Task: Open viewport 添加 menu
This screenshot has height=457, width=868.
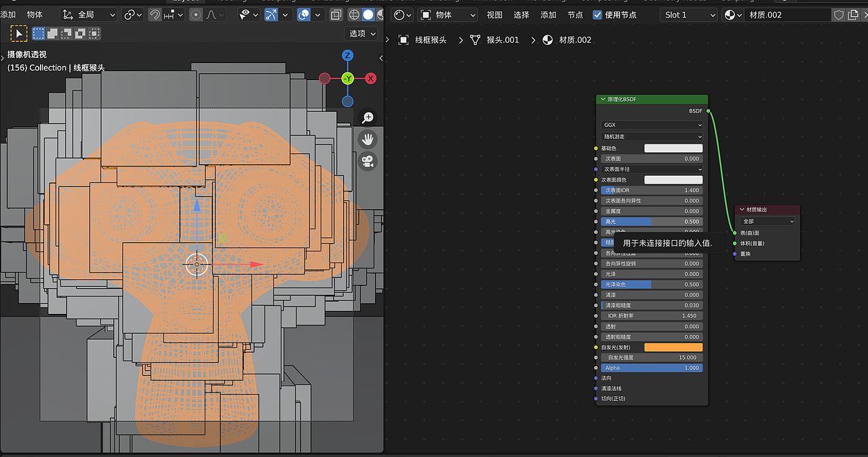Action: point(8,14)
